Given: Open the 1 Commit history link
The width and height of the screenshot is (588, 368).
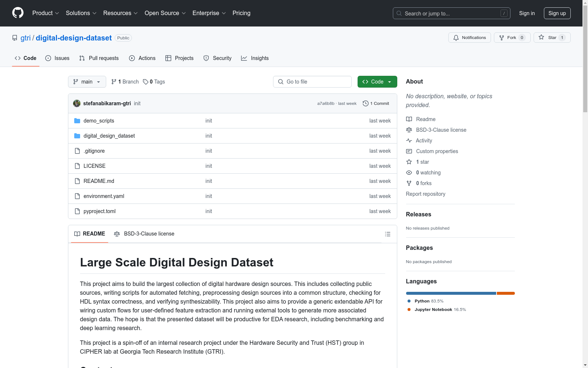Looking at the screenshot, I should [376, 103].
